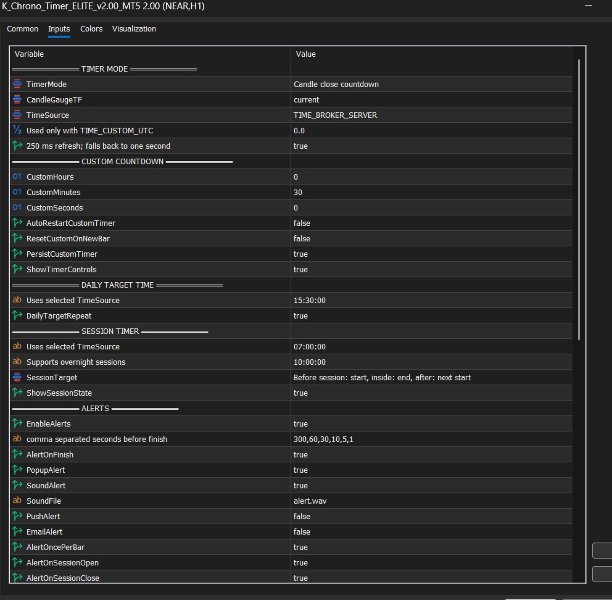Open the Common tab
Image resolution: width=612 pixels, height=600 pixels.
point(22,29)
